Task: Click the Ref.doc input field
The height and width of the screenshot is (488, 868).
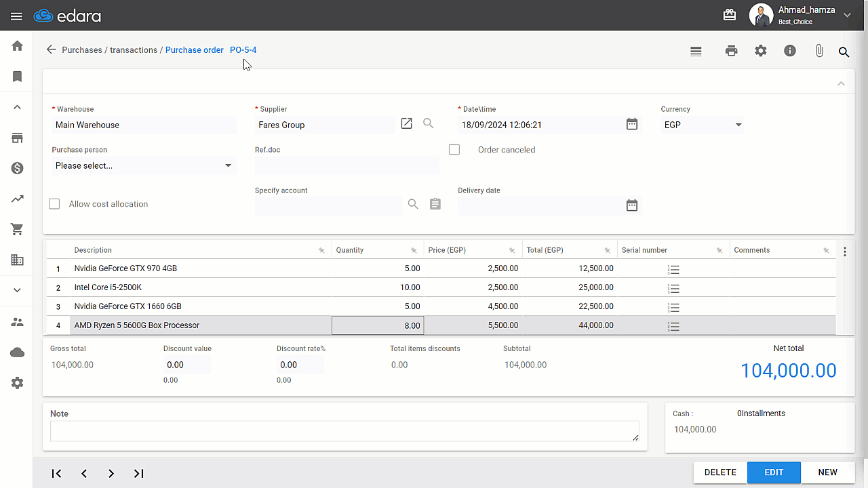Action: (347, 165)
